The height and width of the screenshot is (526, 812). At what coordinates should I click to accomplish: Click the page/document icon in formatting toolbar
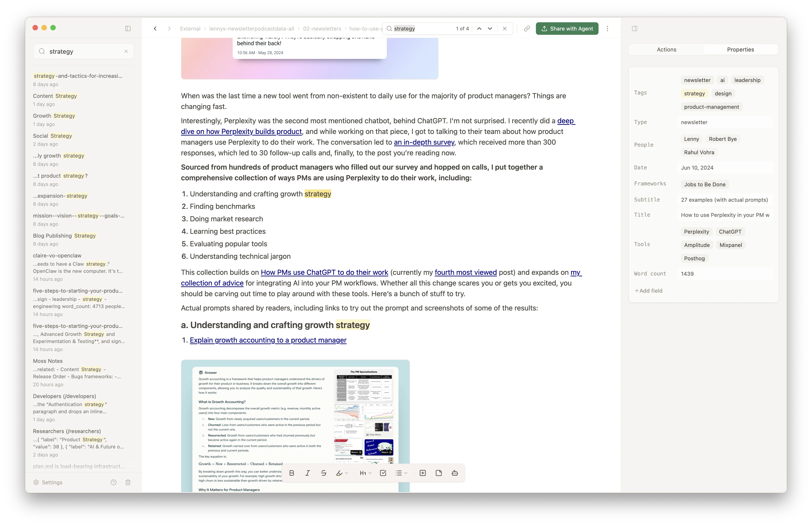click(x=439, y=473)
